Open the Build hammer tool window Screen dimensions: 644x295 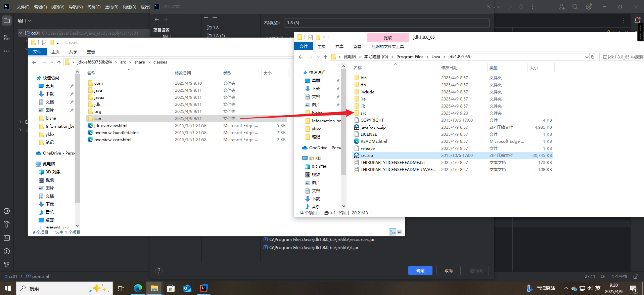[x=7, y=224]
